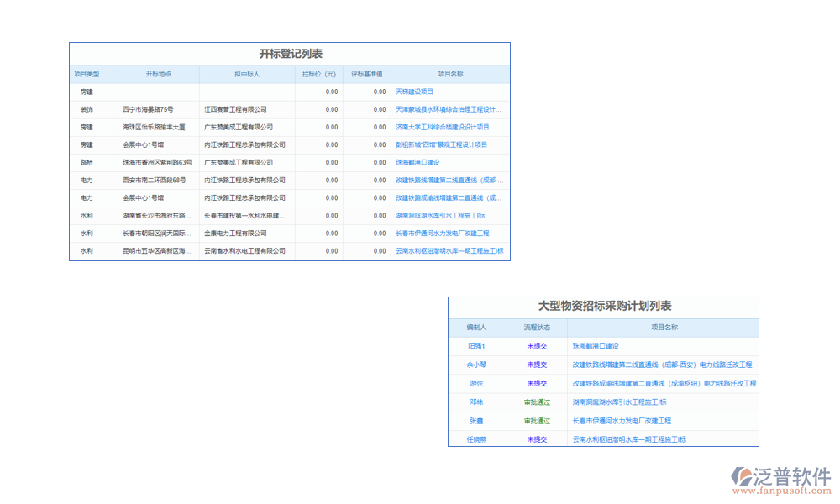Open the 济南大学工科综合楼建设设计项目 link

pos(442,127)
